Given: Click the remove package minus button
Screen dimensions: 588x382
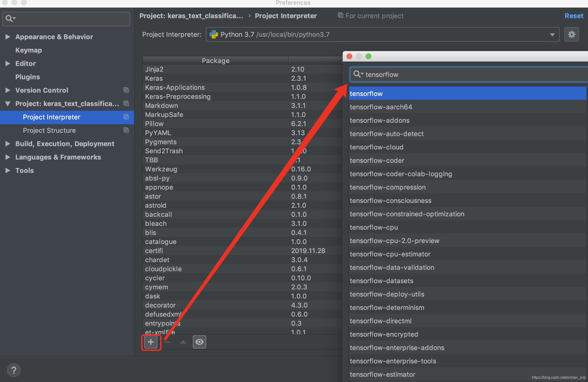Looking at the screenshot, I should pyautogui.click(x=167, y=342).
